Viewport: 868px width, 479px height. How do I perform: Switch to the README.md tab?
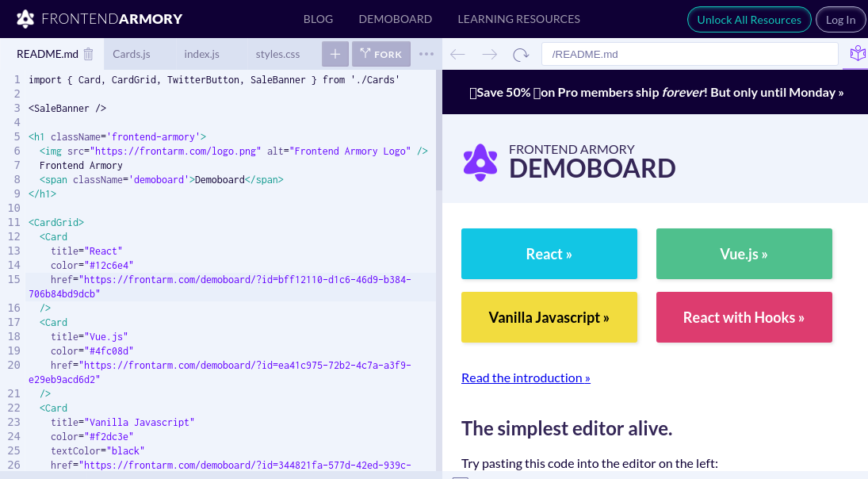click(x=47, y=54)
